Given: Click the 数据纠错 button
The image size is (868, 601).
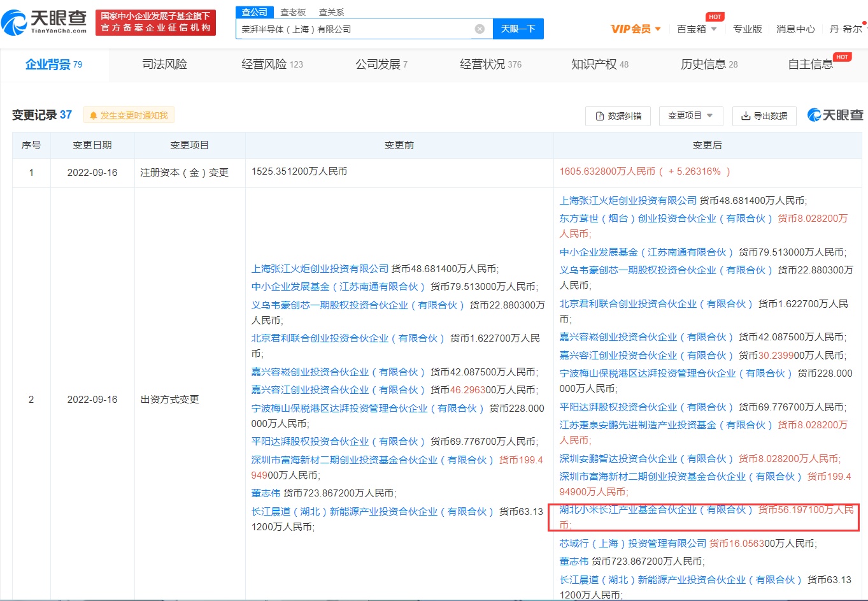Looking at the screenshot, I should point(618,116).
